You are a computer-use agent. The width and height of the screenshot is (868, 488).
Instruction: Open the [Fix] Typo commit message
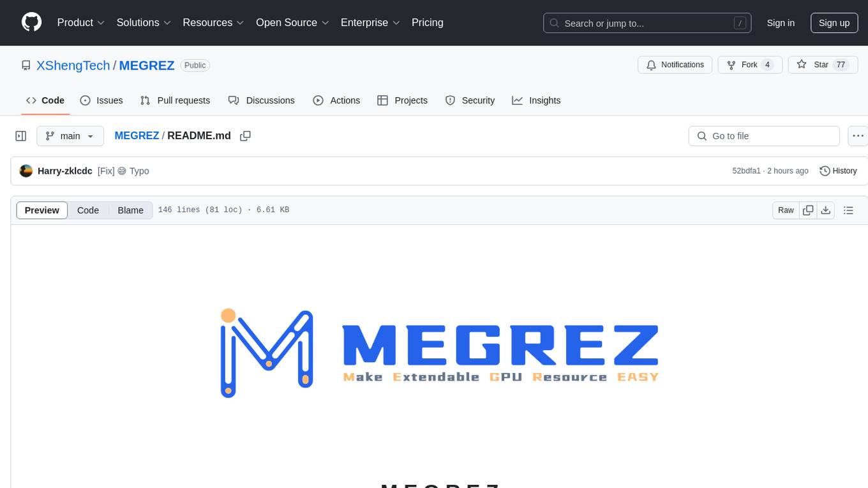point(123,171)
